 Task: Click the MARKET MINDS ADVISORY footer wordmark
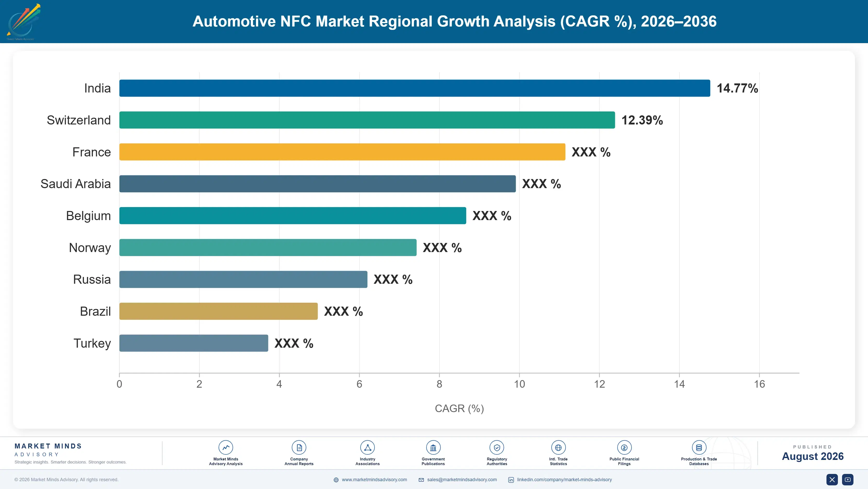point(48,450)
